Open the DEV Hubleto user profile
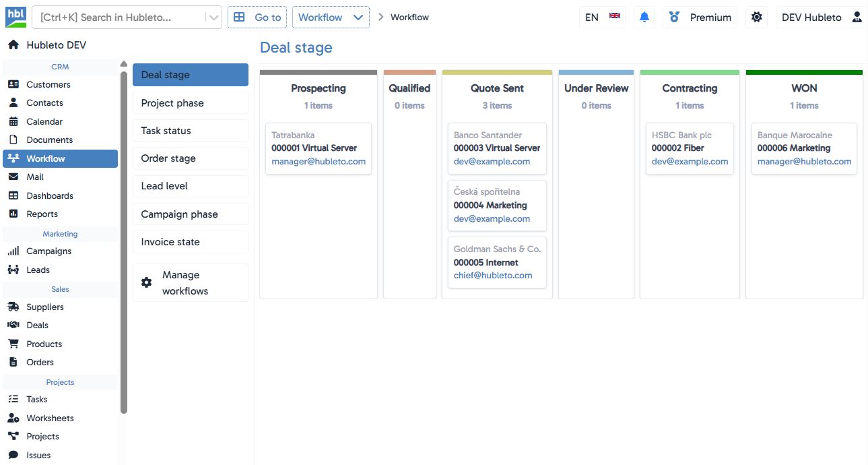868x465 pixels. click(x=820, y=18)
